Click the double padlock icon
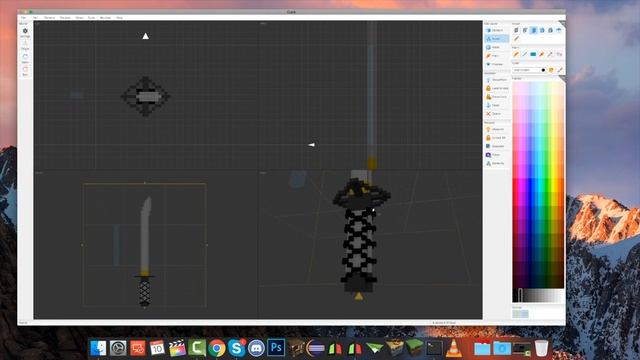Image resolution: width=640 pixels, height=360 pixels. (488, 97)
